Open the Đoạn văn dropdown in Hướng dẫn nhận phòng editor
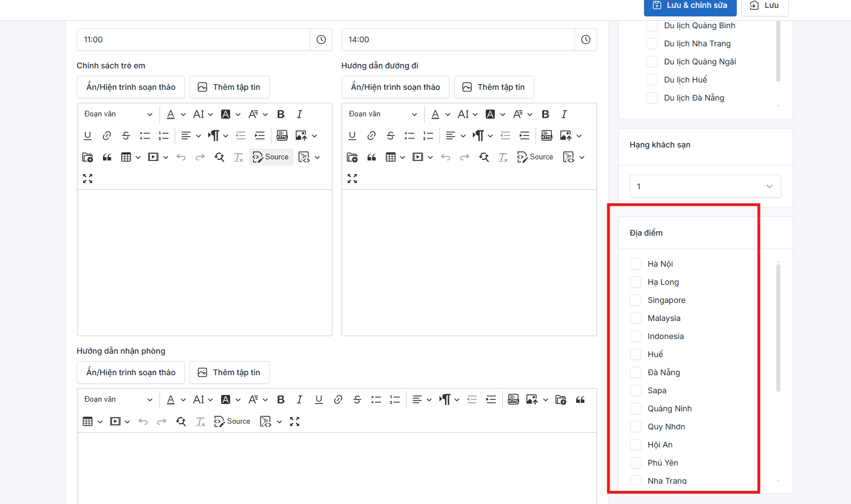Screen dimensions: 851x504 coord(118,400)
